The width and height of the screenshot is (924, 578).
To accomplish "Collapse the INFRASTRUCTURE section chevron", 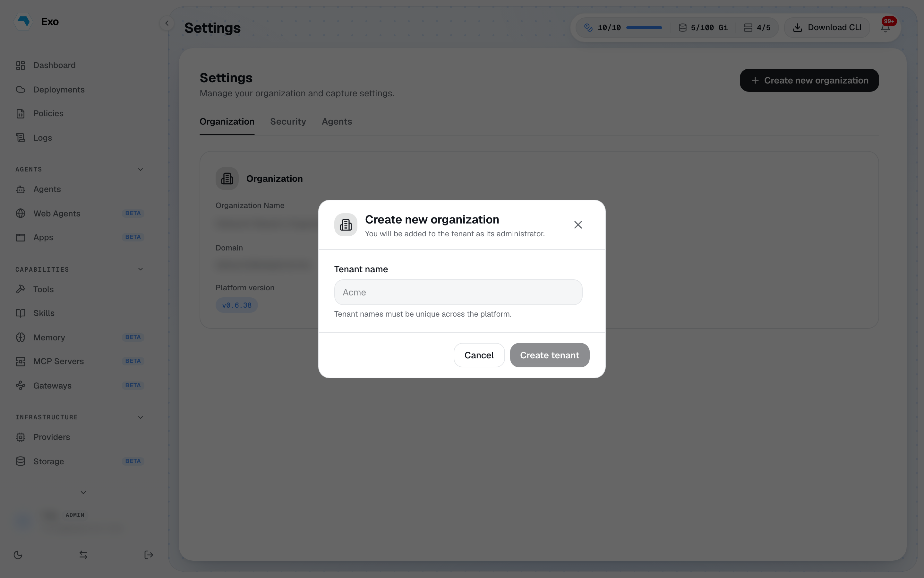I will 141,417.
